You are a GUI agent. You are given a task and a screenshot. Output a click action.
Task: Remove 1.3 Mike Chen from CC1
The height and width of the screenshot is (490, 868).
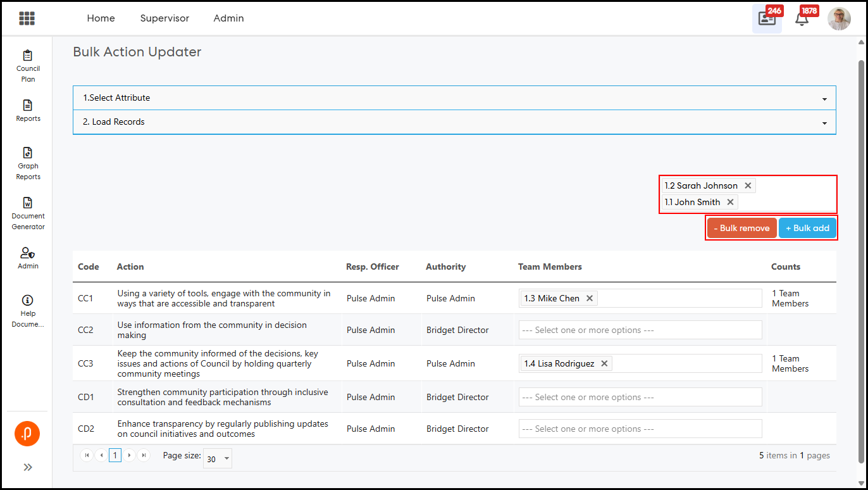coord(590,298)
